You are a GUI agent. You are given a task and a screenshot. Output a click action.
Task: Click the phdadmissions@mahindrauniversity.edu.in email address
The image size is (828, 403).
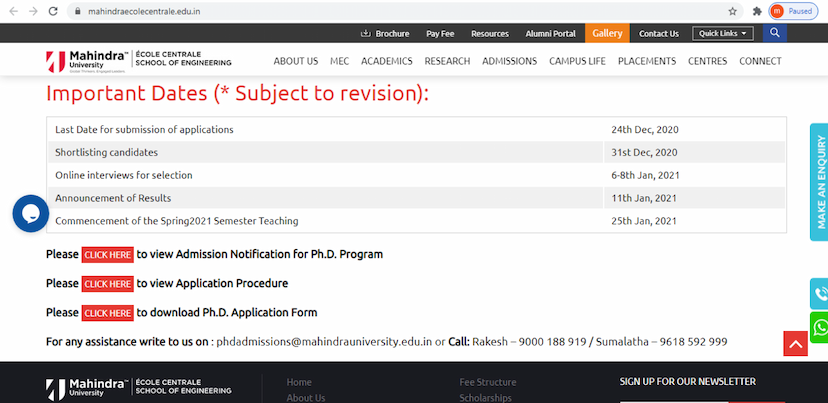(x=324, y=342)
